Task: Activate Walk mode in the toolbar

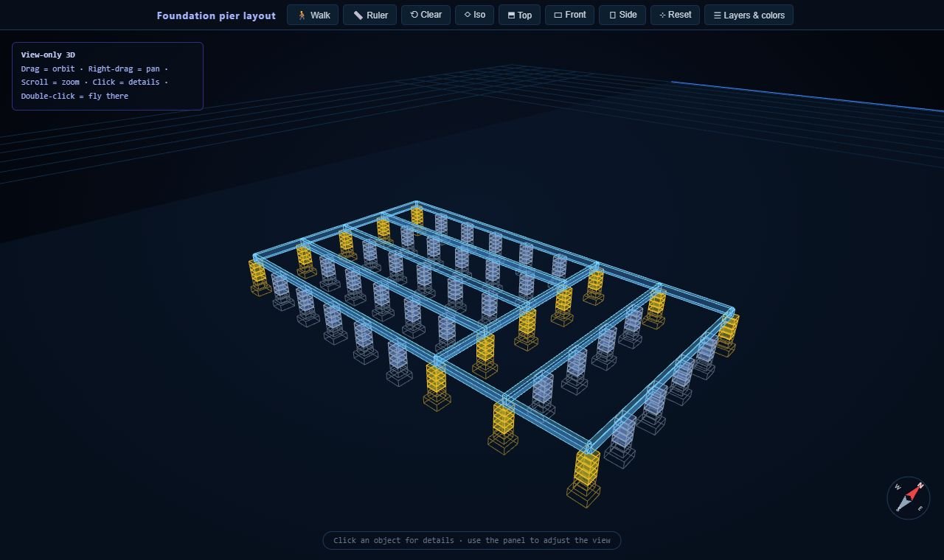Action: click(313, 15)
